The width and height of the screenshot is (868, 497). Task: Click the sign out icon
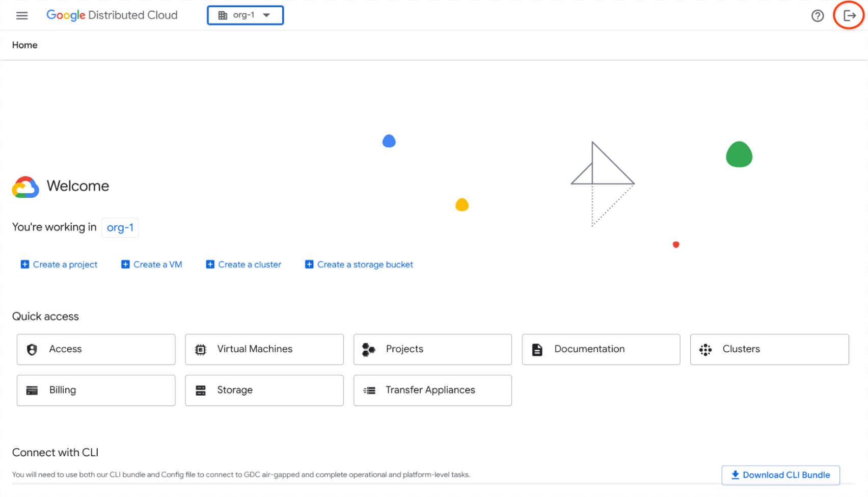click(x=849, y=16)
